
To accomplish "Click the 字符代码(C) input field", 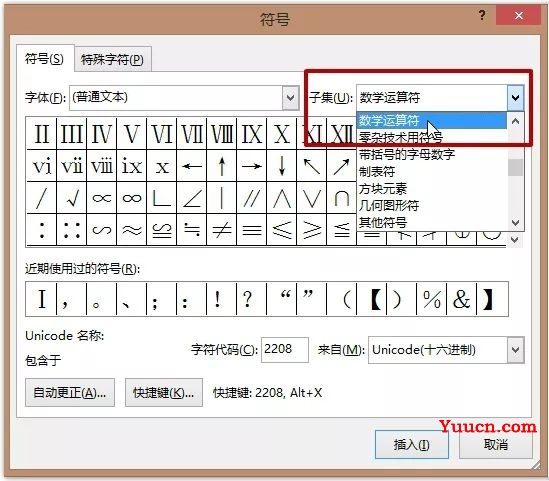I will pos(285,349).
